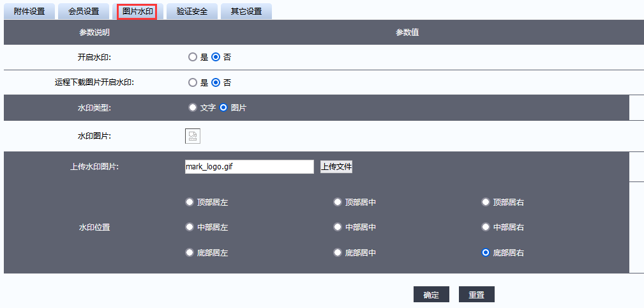Go to the 验证安全 tab

point(192,11)
